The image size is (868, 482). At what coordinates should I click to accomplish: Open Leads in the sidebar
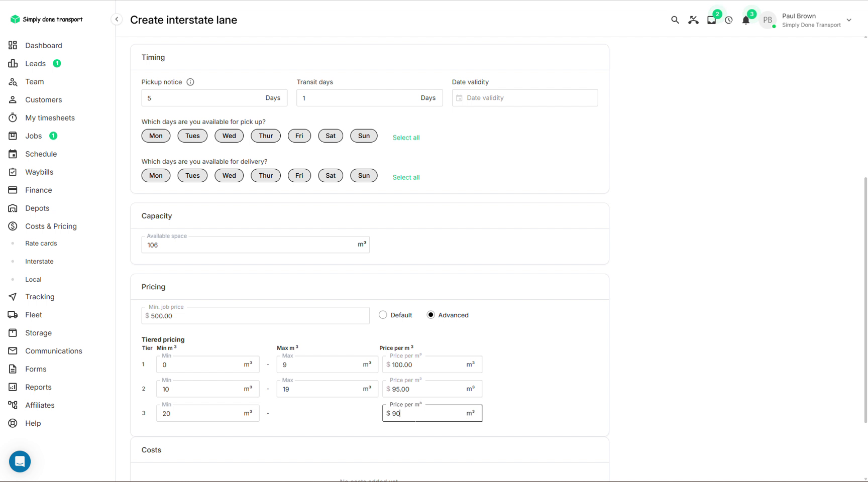[35, 64]
